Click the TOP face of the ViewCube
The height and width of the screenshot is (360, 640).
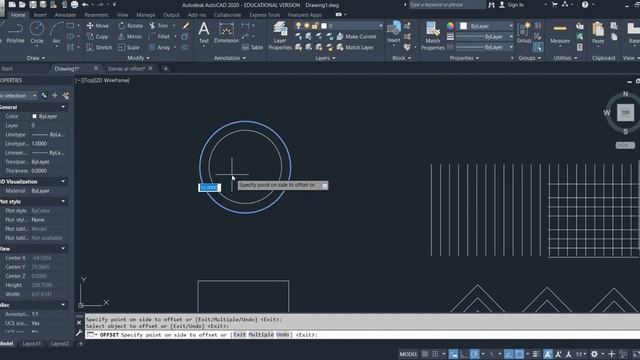pos(625,113)
